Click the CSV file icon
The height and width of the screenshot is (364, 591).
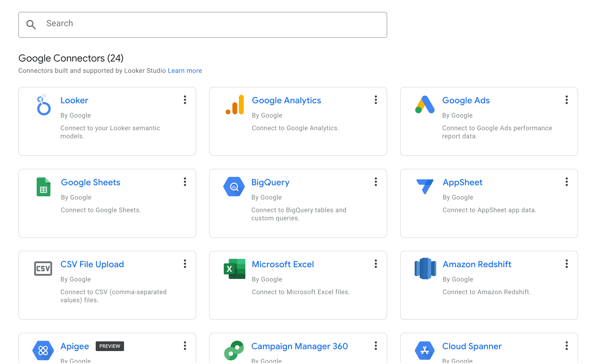[43, 269]
